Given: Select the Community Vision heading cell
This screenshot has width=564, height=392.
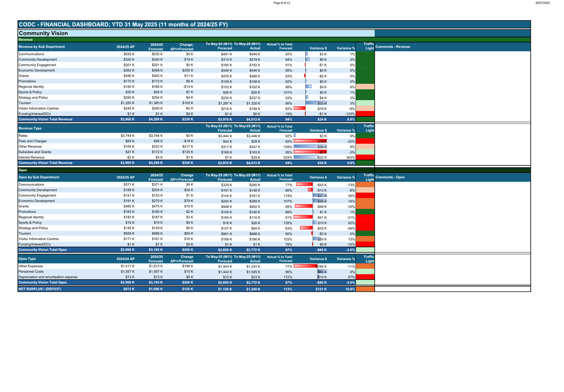Looking at the screenshot, I should pos(43,33).
